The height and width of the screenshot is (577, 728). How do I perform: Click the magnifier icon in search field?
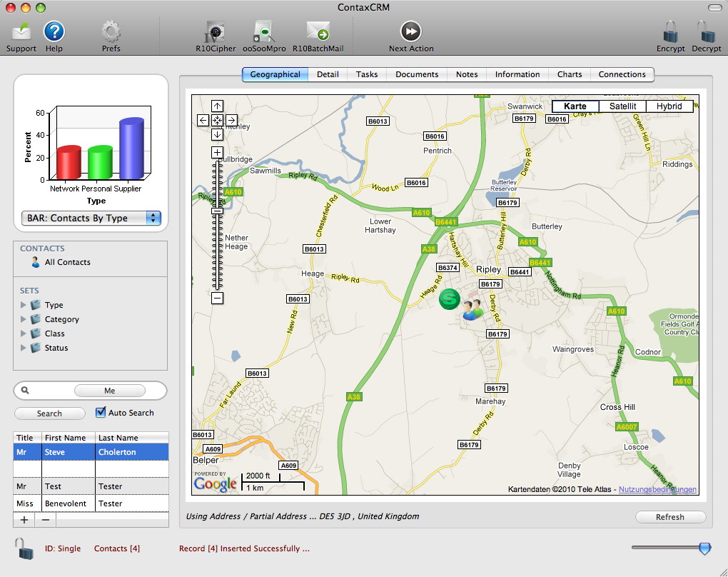coord(25,390)
